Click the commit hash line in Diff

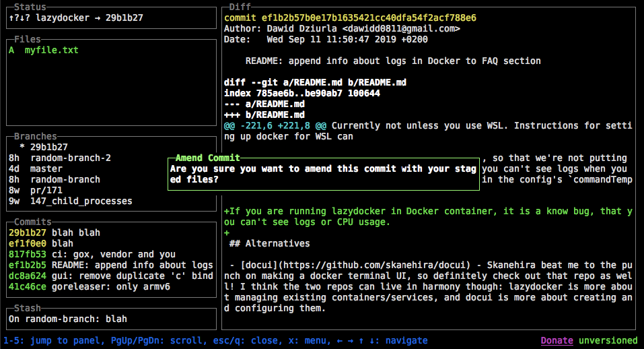point(350,18)
